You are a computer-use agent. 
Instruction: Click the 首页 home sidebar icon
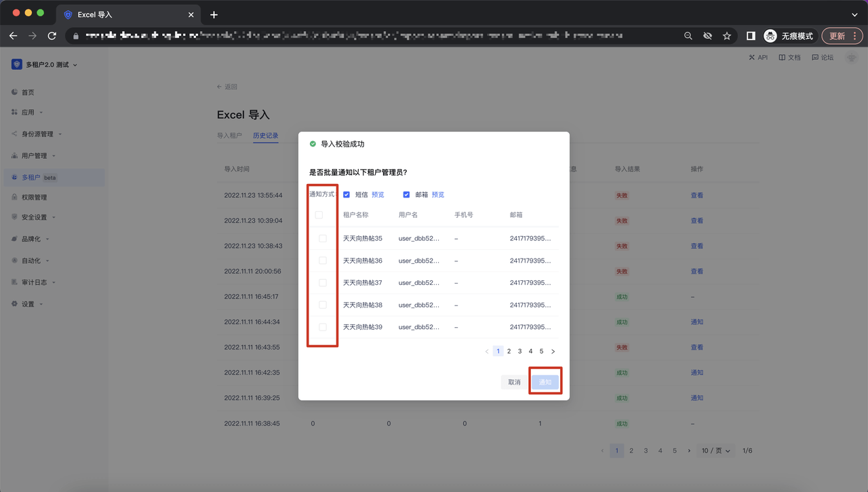(x=15, y=92)
